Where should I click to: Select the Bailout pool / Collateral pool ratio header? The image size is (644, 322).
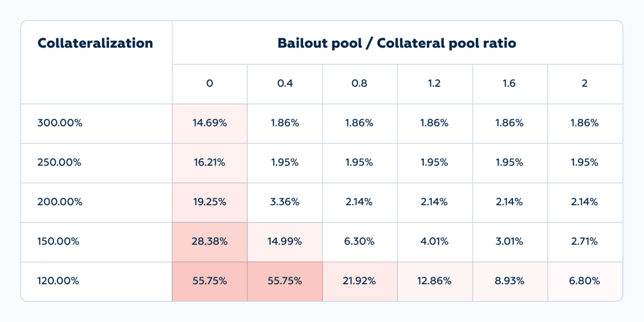[397, 43]
